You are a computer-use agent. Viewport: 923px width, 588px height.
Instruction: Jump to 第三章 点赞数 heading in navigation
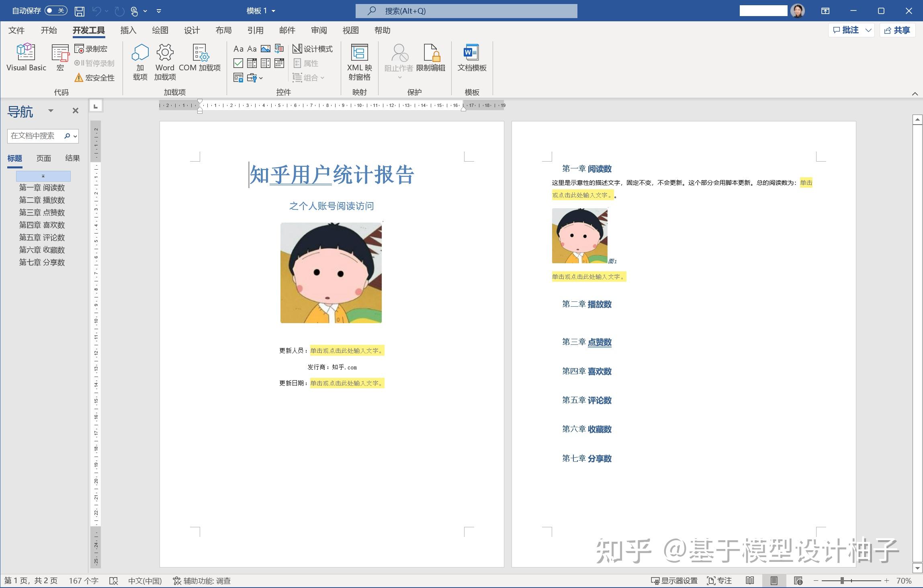click(42, 213)
